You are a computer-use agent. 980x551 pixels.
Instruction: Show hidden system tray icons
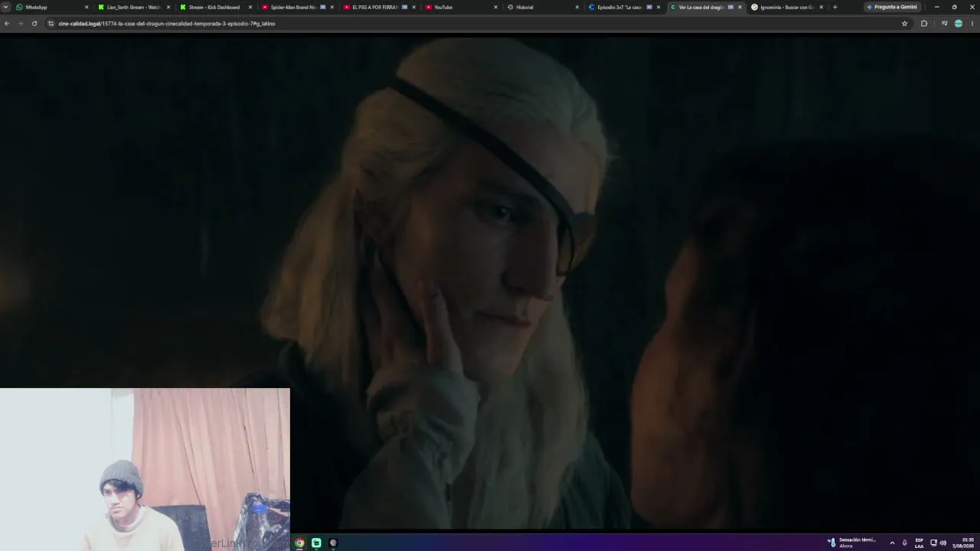point(892,543)
